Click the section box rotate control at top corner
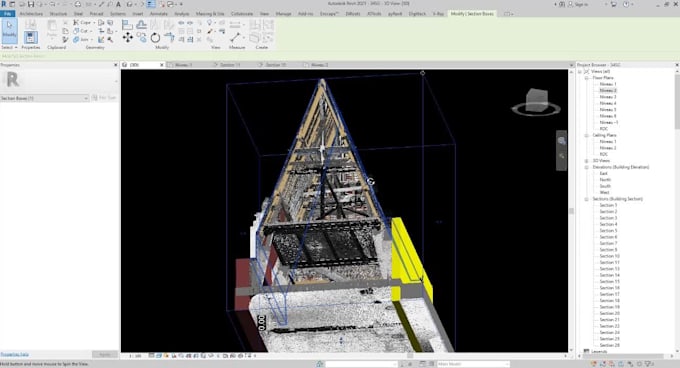680x368 pixels. tap(422, 73)
